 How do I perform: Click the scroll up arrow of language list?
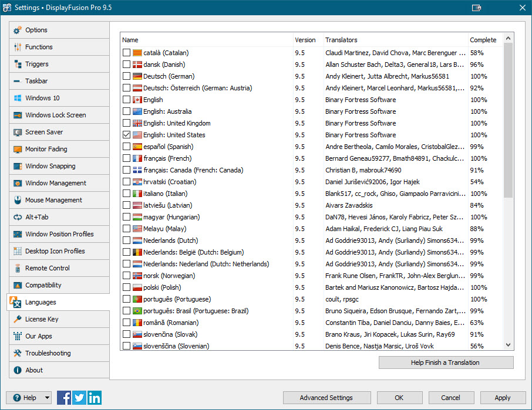tap(508, 38)
